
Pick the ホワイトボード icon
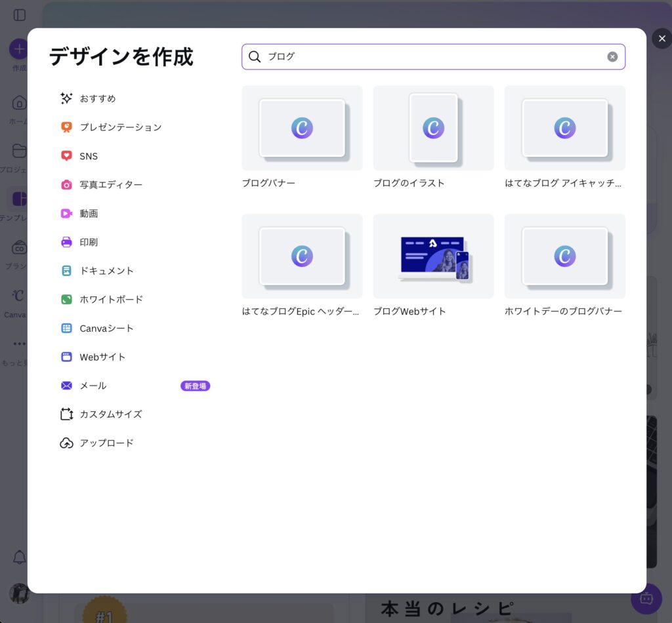pyautogui.click(x=66, y=299)
